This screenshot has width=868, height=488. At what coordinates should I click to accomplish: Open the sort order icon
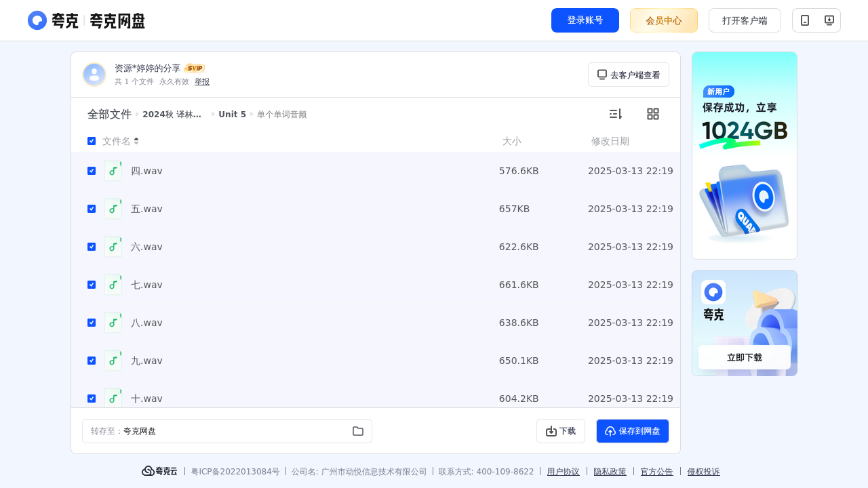615,114
